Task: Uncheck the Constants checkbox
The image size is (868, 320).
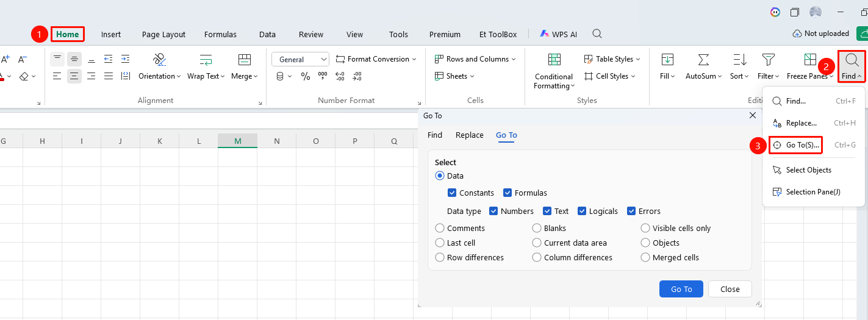Action: [x=452, y=193]
